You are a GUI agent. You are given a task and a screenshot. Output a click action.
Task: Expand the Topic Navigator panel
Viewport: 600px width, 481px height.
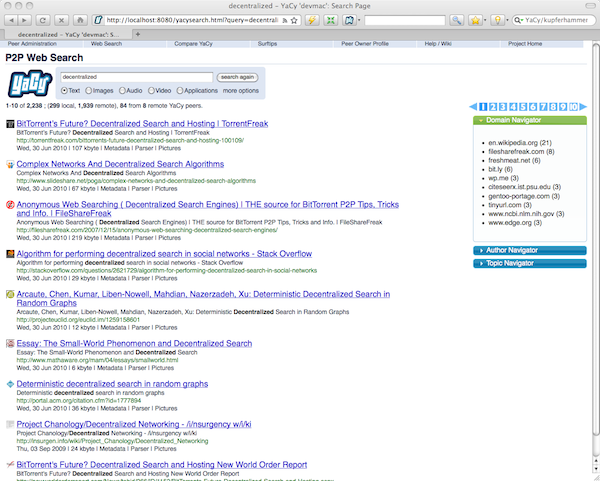click(x=530, y=263)
